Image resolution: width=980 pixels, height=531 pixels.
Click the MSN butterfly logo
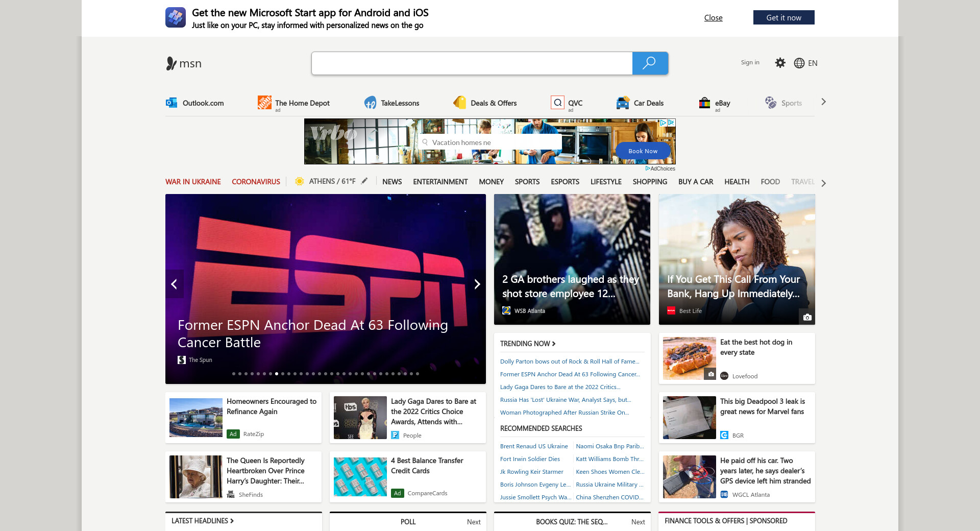coord(171,63)
